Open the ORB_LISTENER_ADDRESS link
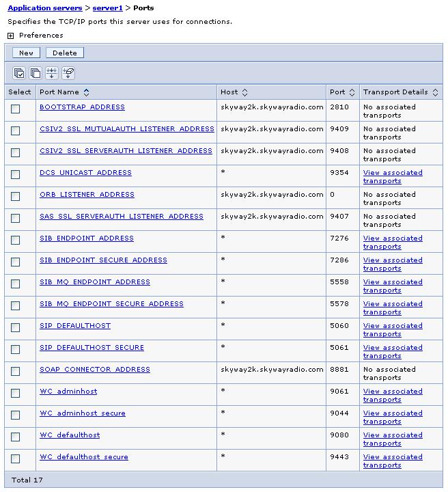Viewport: 448px width, 492px height. (87, 195)
